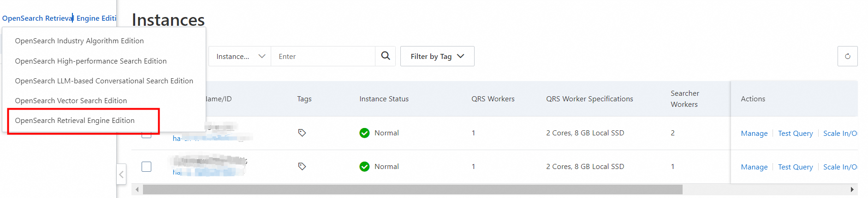868x198 pixels.
Task: Click the green Normal status icon in second row
Action: (x=364, y=167)
